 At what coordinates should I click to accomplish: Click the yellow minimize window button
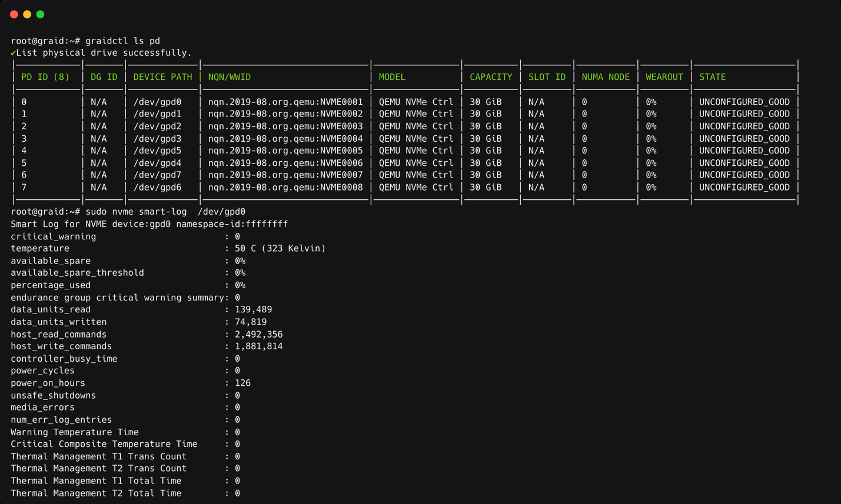click(26, 14)
